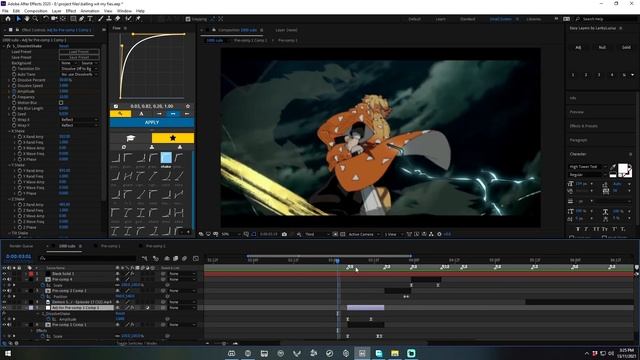Viewport: 640px width, 360px height.
Task: Toggle the Snapping checkbox
Action: coord(188,19)
